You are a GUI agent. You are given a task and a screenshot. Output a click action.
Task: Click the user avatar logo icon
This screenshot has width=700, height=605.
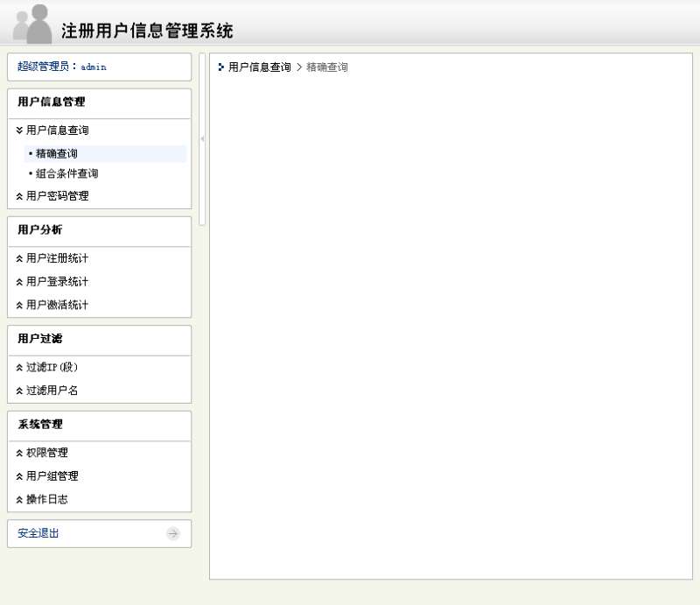point(32,24)
